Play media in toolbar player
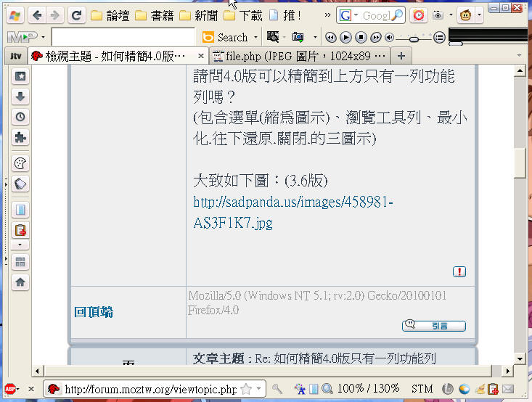This screenshot has width=532, height=402. click(x=345, y=37)
